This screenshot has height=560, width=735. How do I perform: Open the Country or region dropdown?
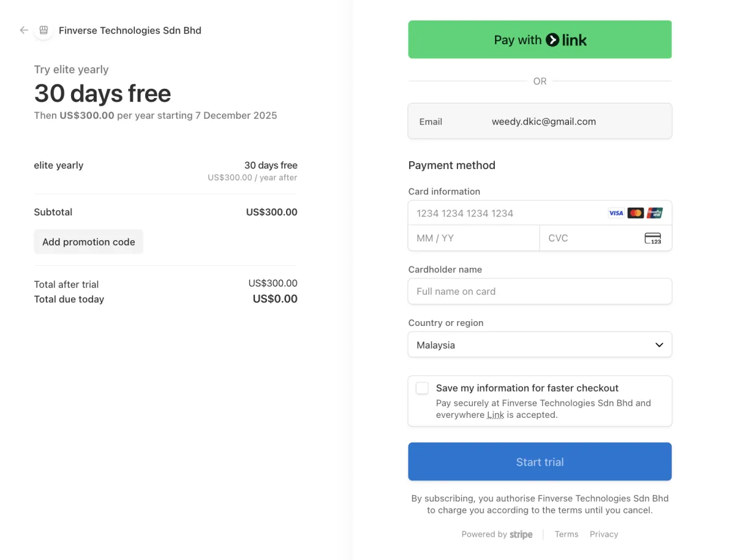[x=539, y=345]
